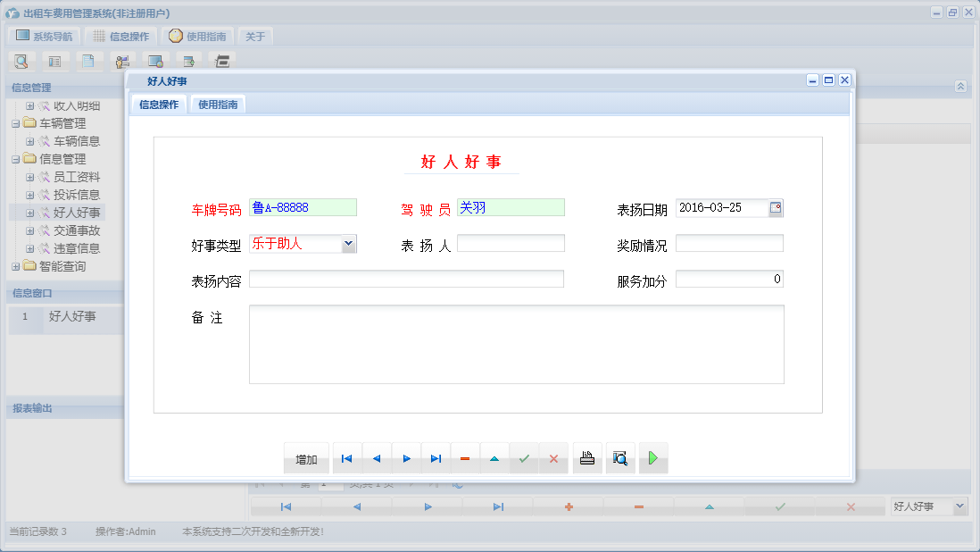This screenshot has height=552, width=980.
Task: Open the 关于 main menu
Action: [255, 37]
